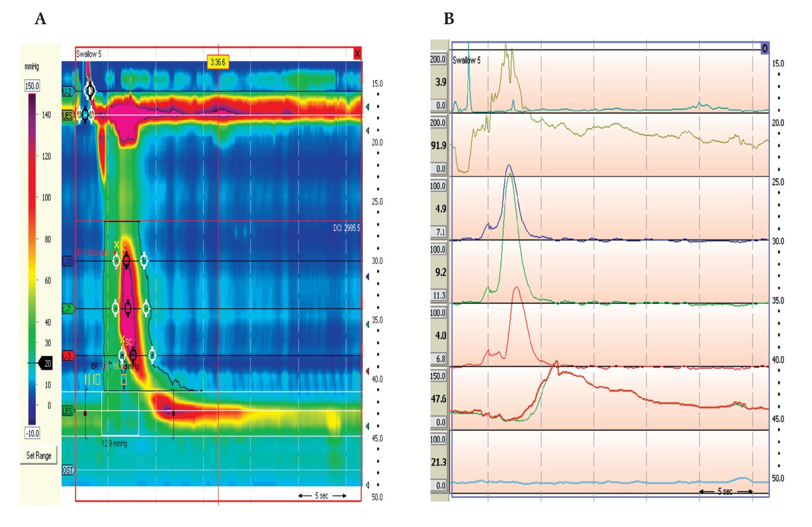This screenshot has width=812, height=527.
Task: Click the 200.0 scale box of top trace
Action: tap(438, 60)
